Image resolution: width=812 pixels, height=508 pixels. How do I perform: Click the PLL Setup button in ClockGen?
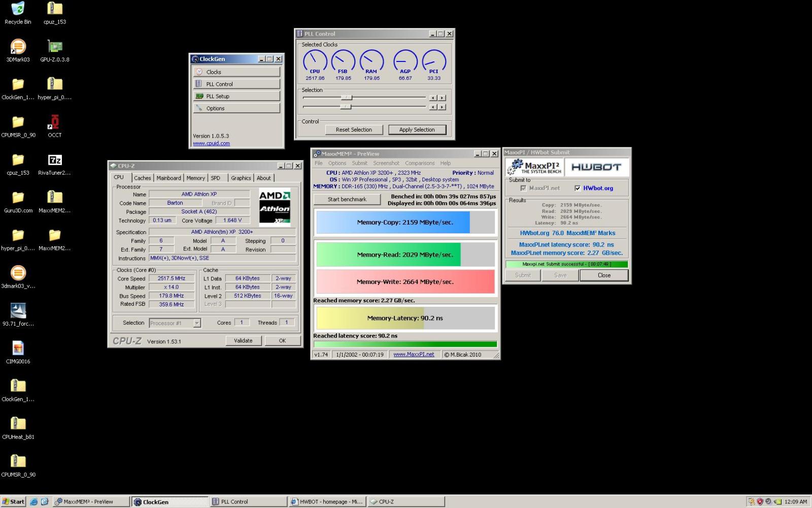[x=236, y=96]
